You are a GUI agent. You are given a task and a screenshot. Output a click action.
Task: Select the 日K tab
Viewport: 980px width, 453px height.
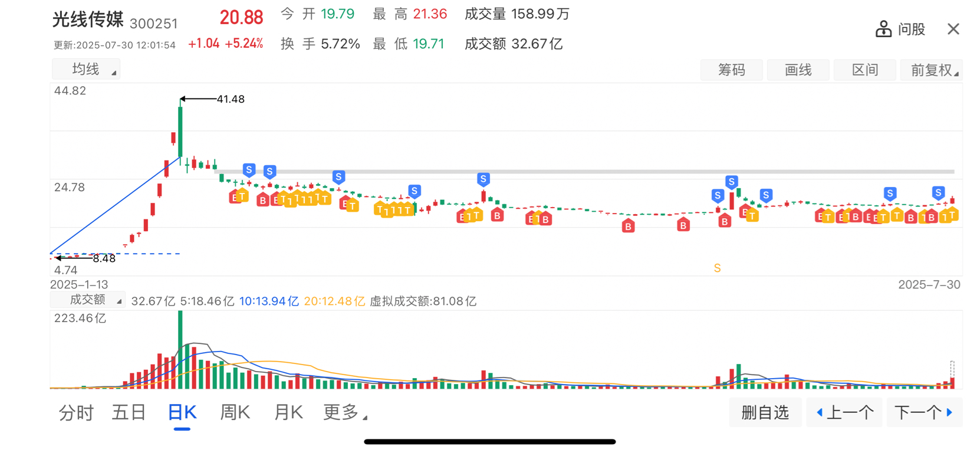pos(182,412)
